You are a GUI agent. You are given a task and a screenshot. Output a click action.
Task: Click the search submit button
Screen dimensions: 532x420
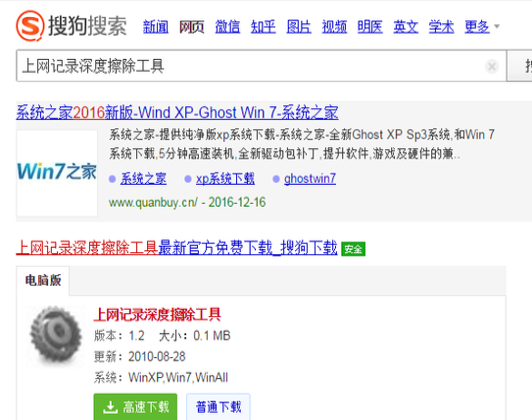[519, 66]
